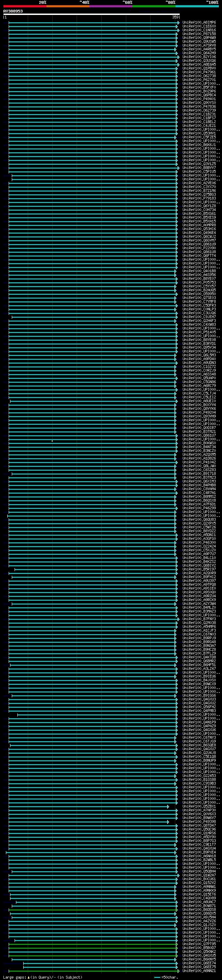Open hit UniRef100_Q9USW5
This screenshot has height=980, width=222.
[x=199, y=41]
